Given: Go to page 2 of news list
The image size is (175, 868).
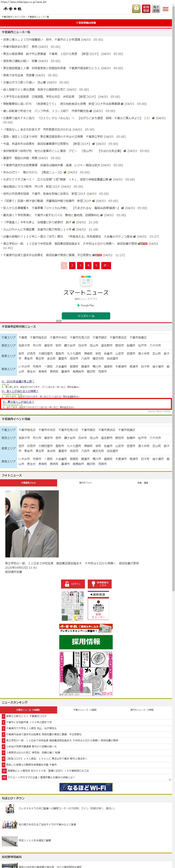Looking at the screenshot, I should pos(72,266).
